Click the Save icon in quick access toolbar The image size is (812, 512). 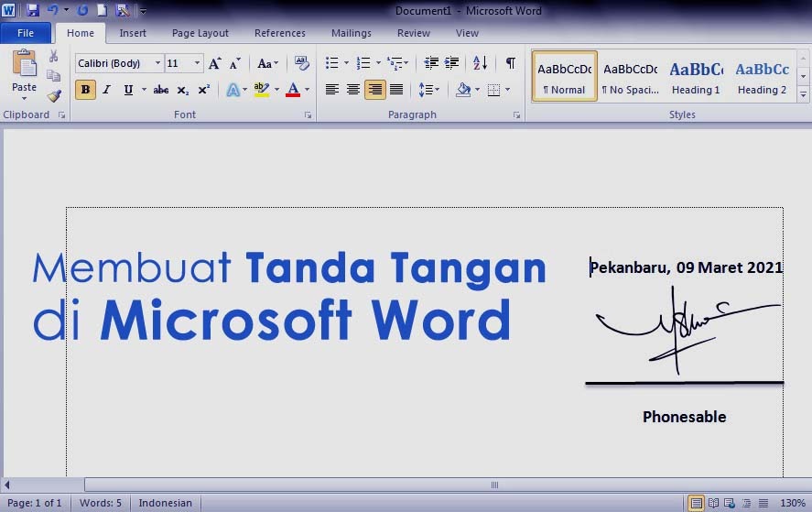pos(33,10)
